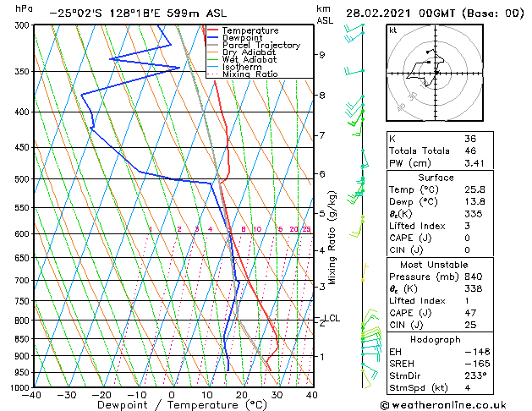Click the Surface Temp value 25.8
Viewport: 532px width, 411px height.
point(474,189)
